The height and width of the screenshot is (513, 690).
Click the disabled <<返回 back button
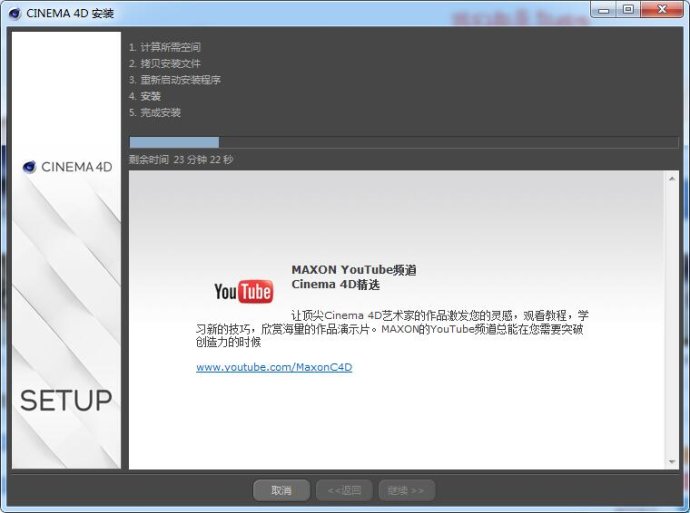(344, 490)
